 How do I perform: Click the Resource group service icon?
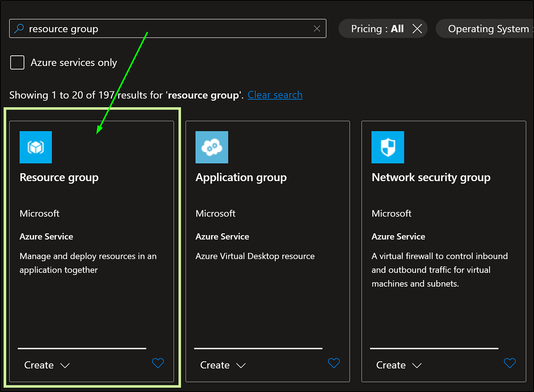coord(35,147)
